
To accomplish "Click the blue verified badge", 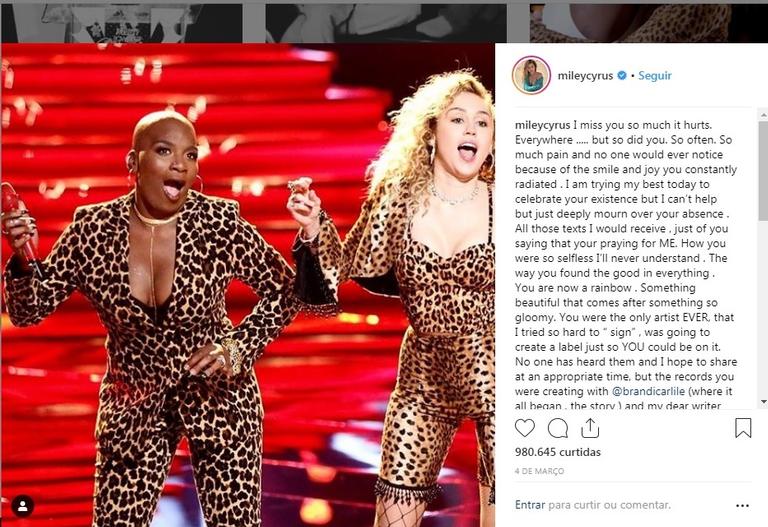I will click(622, 75).
